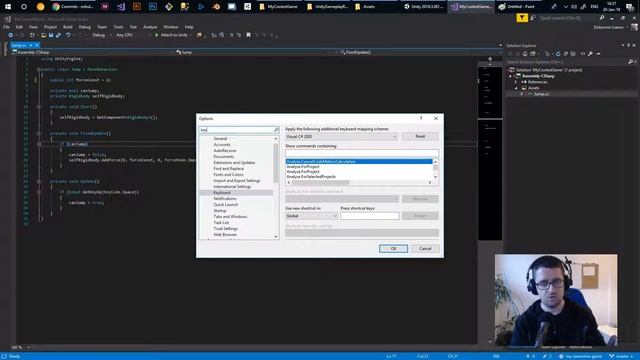Toggle the Solution Explorer auto-hide pin

[629, 45]
